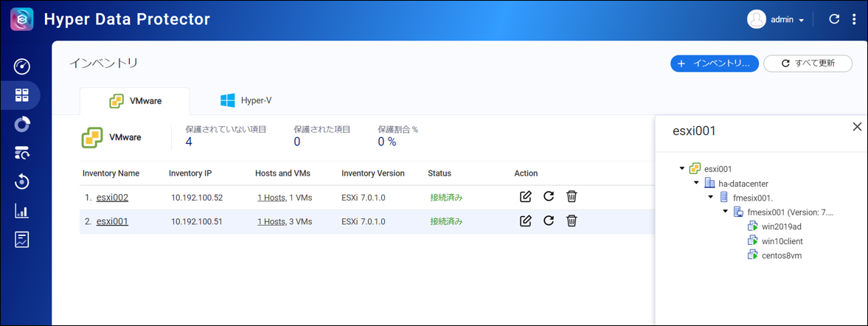The height and width of the screenshot is (326, 868).
Task: Open the esxi002 inventory name link
Action: 112,198
